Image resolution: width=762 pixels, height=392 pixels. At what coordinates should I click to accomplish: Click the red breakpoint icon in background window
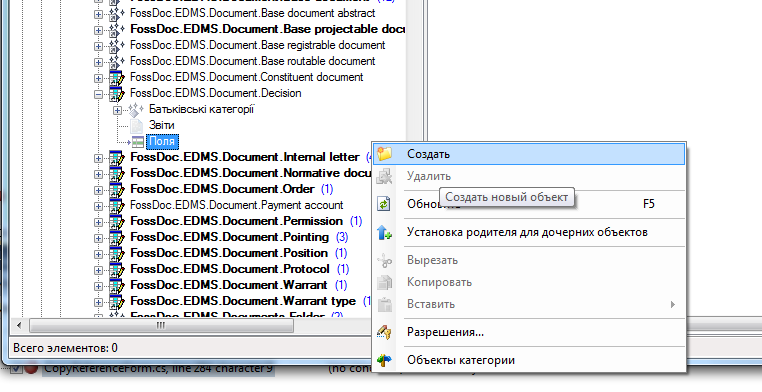click(x=32, y=370)
